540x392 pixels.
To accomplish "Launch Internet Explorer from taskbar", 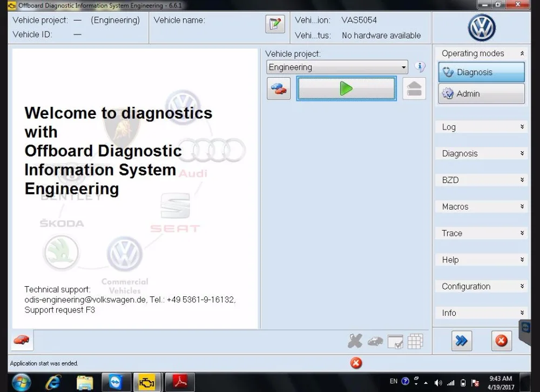I will [x=53, y=382].
